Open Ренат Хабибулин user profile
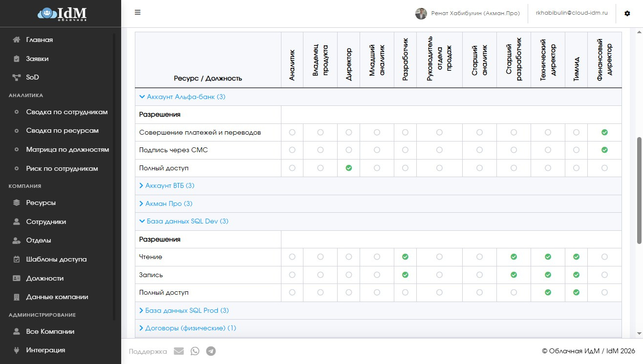 pyautogui.click(x=468, y=14)
